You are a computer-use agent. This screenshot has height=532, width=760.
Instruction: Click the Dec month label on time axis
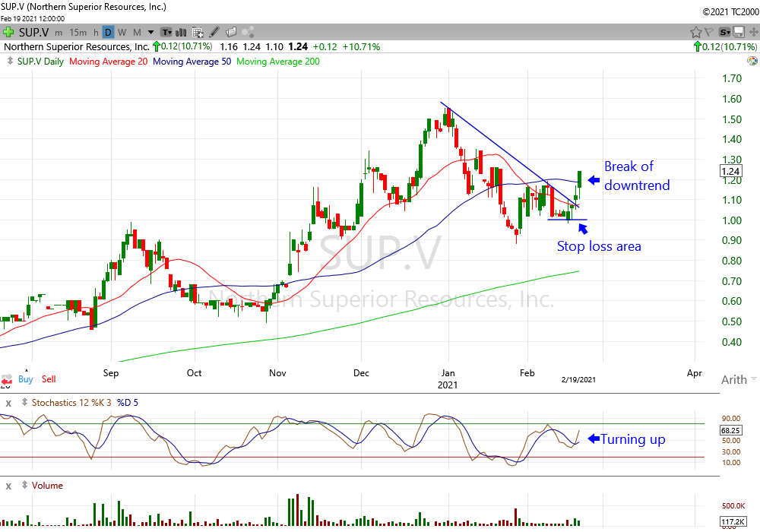(x=361, y=373)
